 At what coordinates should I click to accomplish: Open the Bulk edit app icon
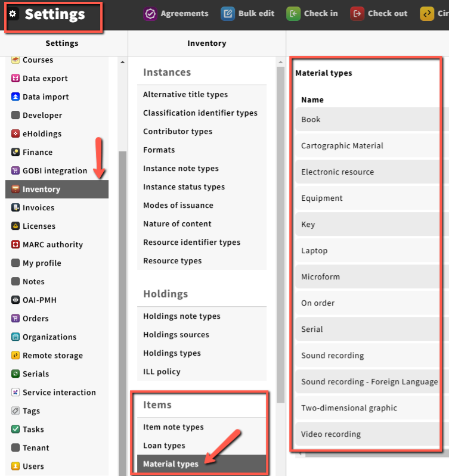(228, 13)
